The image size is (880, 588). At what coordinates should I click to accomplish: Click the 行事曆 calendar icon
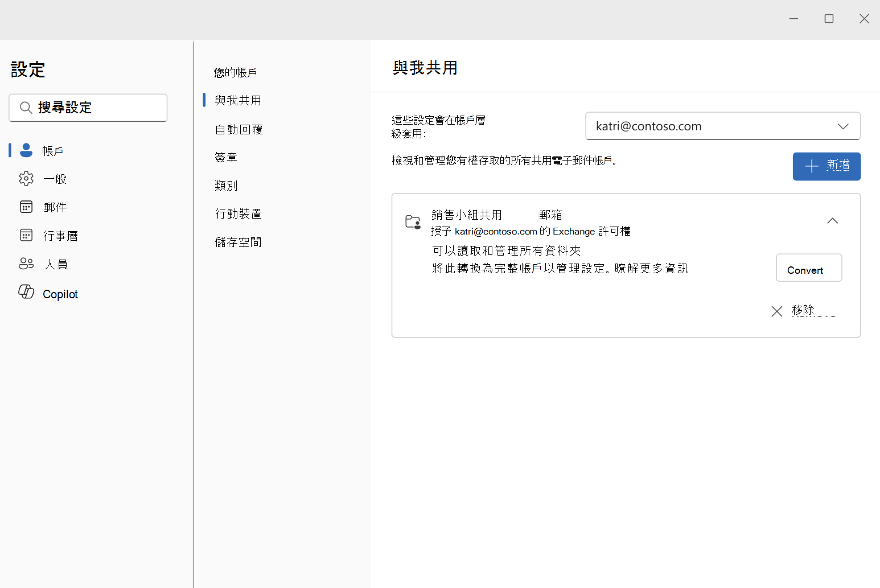[x=26, y=235]
